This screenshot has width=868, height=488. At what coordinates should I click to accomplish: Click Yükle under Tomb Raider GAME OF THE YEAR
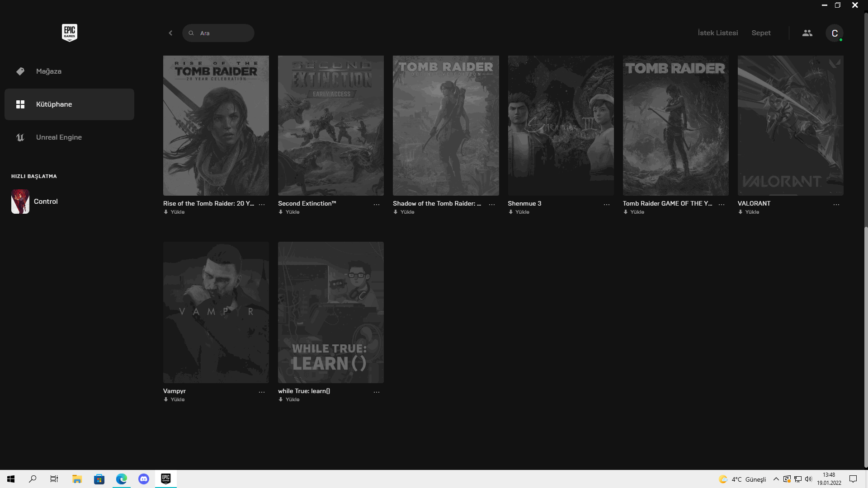(x=634, y=212)
